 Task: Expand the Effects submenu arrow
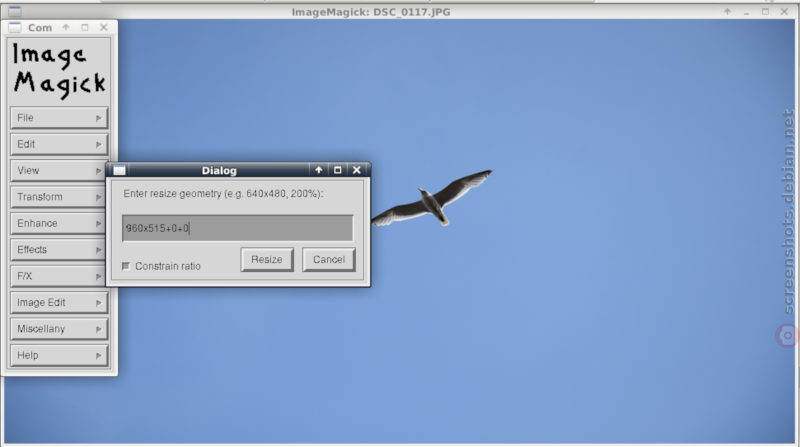coord(98,250)
